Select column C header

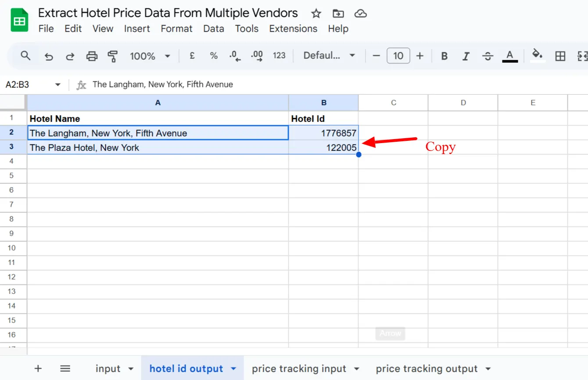[x=394, y=103]
